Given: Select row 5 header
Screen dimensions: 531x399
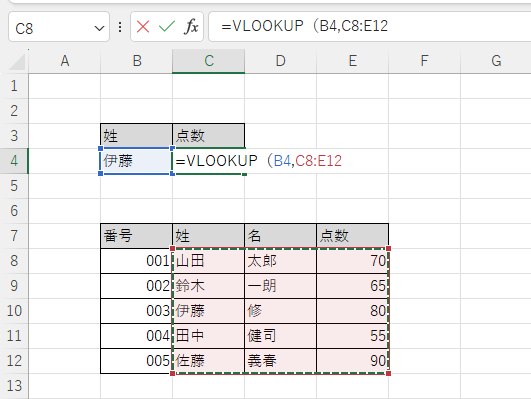Looking at the screenshot, I should 14,186.
